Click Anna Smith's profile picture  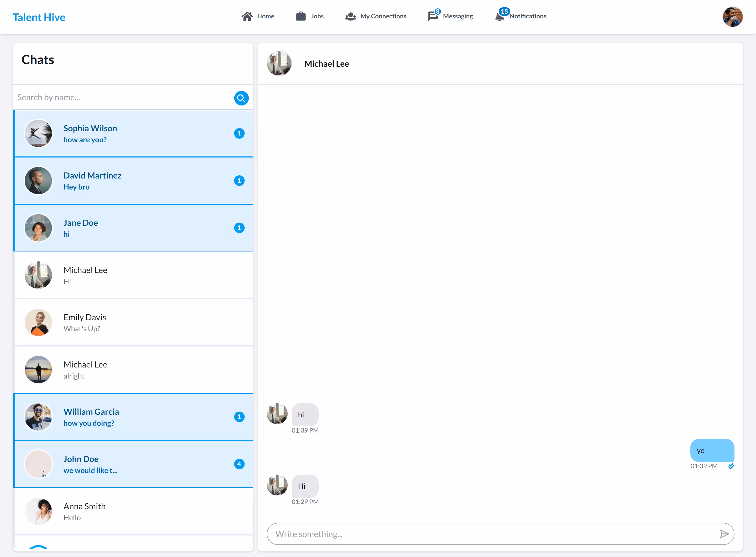(x=38, y=511)
